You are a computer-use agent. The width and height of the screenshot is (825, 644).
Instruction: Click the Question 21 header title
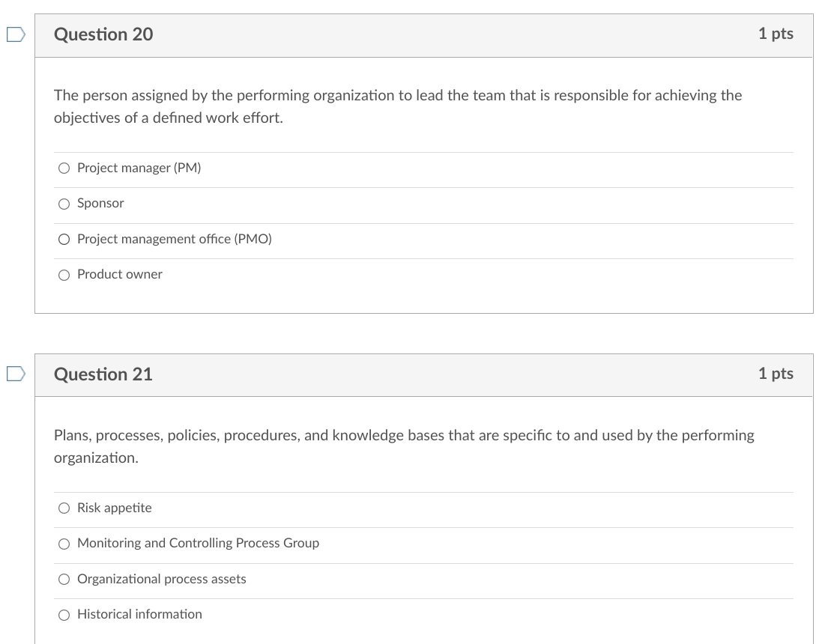click(x=103, y=374)
